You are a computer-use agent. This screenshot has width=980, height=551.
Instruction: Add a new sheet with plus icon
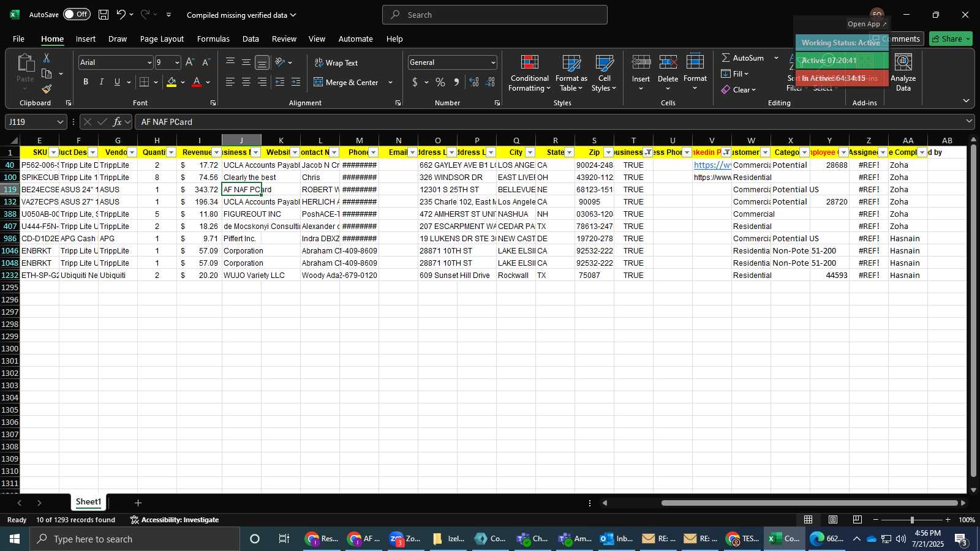point(138,503)
